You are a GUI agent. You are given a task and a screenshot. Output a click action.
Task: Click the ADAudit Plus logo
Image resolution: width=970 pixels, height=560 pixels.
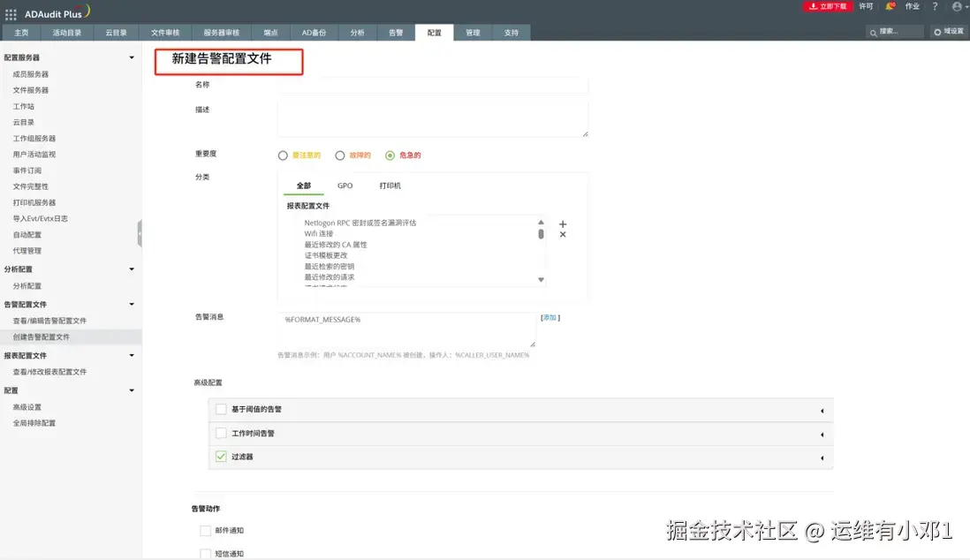[x=53, y=12]
